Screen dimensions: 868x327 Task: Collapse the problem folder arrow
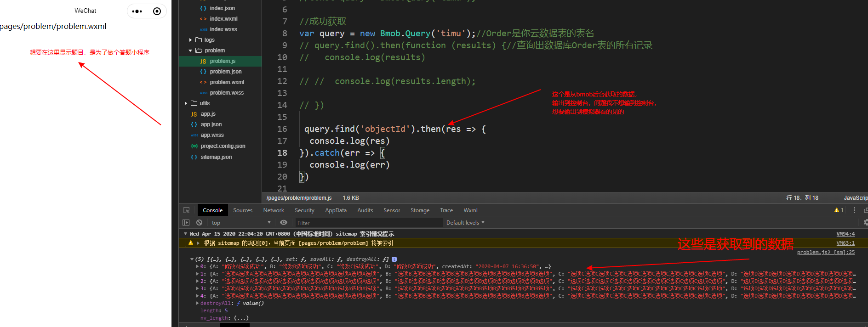tap(190, 51)
